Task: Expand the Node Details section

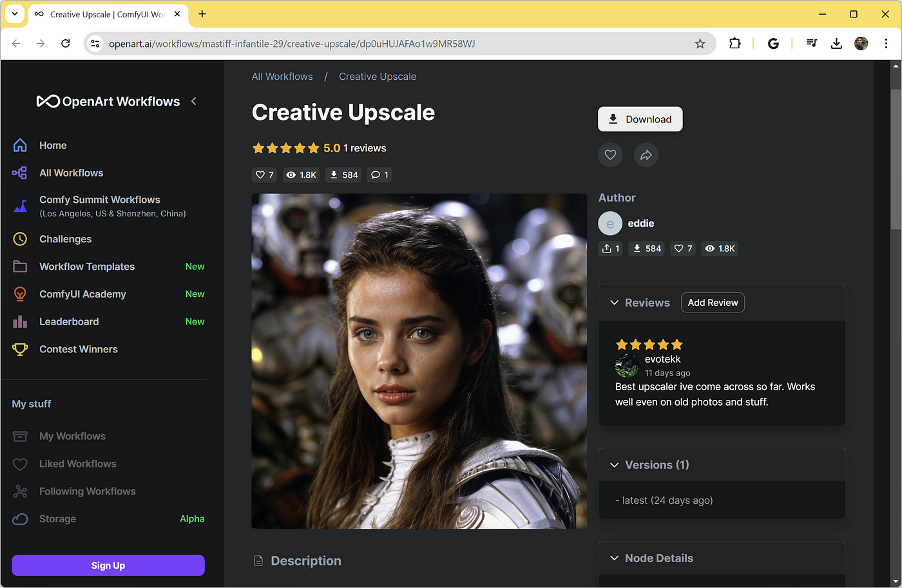Action: [613, 558]
